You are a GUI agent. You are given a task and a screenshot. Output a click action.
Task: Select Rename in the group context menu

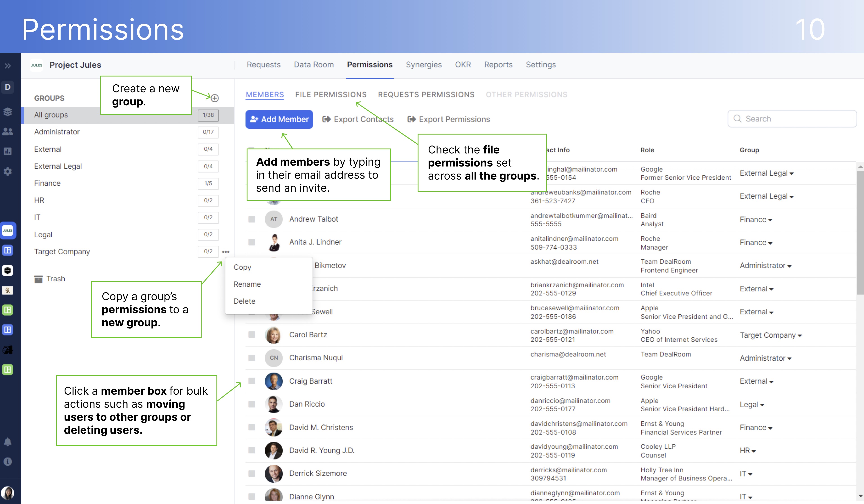pyautogui.click(x=247, y=284)
